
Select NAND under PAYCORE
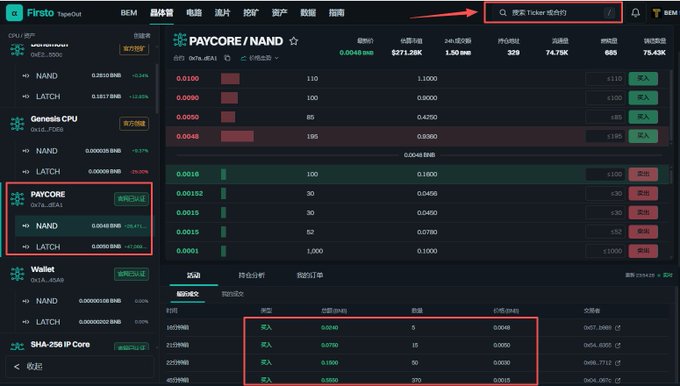(83, 226)
